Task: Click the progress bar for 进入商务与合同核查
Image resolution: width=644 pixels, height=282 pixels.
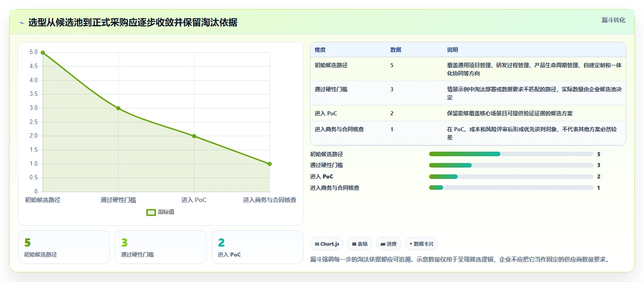Action: coord(511,188)
